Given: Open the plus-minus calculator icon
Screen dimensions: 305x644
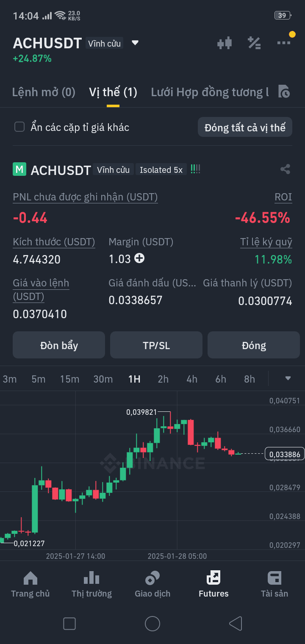Looking at the screenshot, I should 254,43.
